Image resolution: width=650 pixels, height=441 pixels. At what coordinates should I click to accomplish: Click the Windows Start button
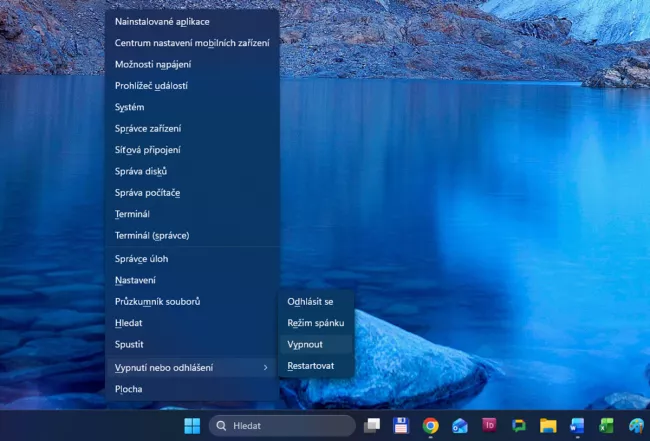(x=192, y=425)
